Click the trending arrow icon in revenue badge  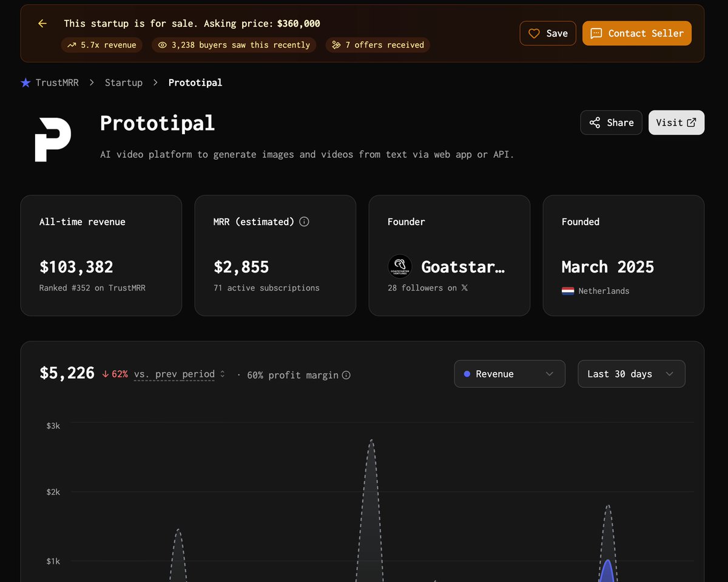(x=72, y=45)
